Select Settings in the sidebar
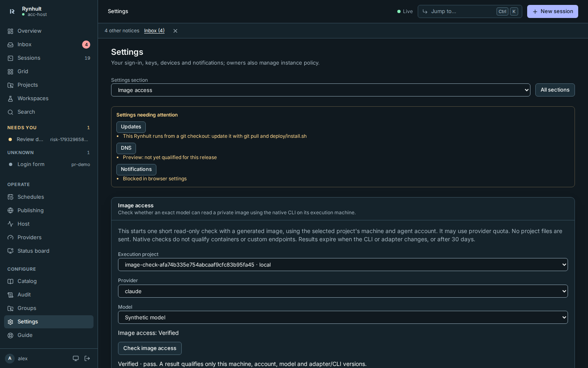The width and height of the screenshot is (588, 368). 49,322
